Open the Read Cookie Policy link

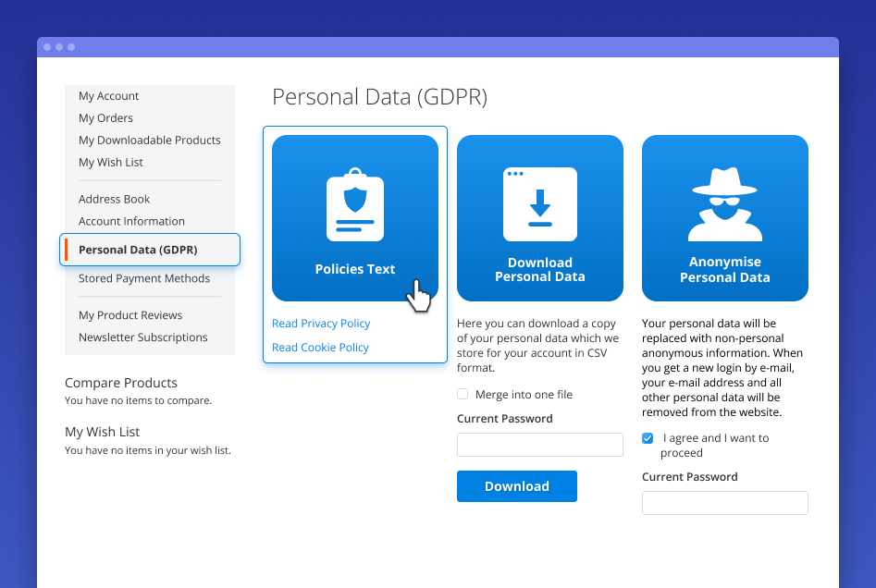[x=320, y=348]
